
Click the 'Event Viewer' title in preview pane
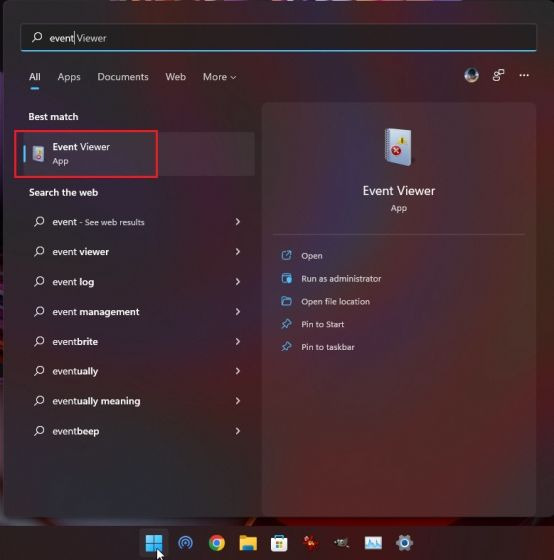pos(399,191)
